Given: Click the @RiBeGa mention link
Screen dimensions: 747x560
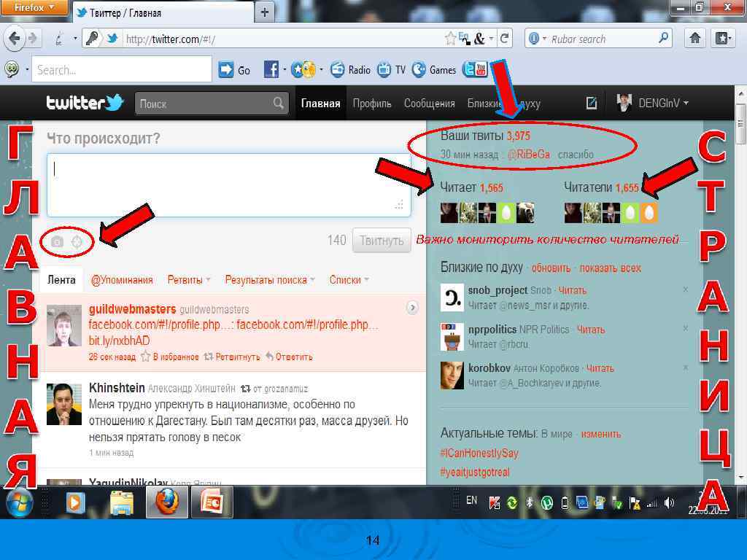Looking at the screenshot, I should point(528,155).
